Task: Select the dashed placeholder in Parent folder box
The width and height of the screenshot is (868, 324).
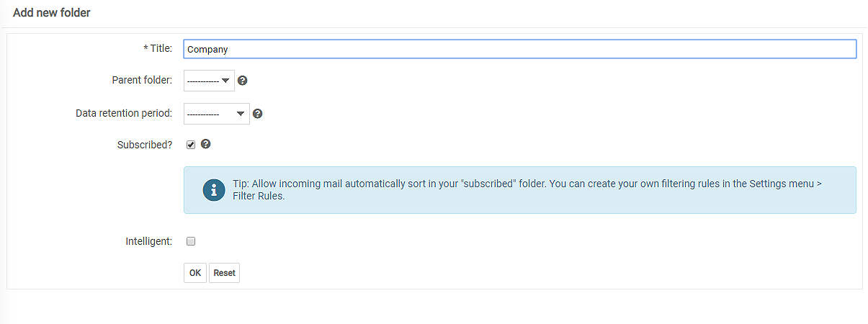Action: click(x=202, y=81)
